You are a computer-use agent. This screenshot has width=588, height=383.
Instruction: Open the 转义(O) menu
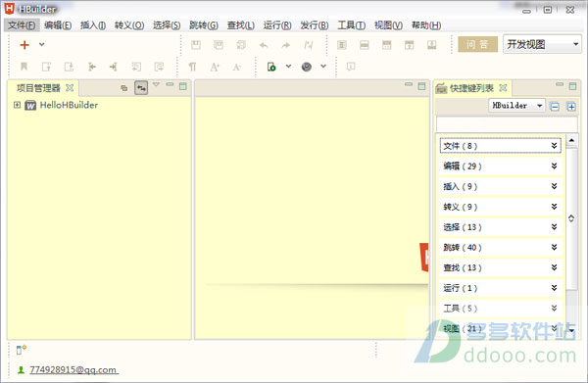(129, 25)
